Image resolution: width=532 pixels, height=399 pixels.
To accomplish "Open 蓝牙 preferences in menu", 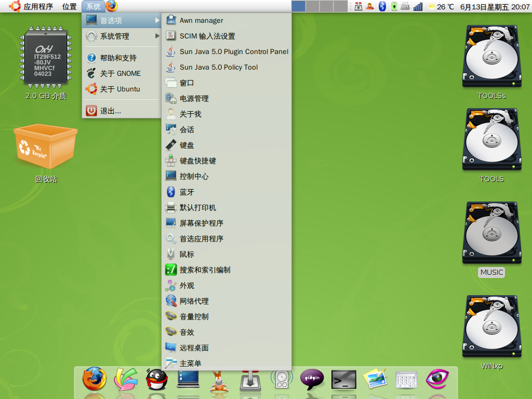I will (x=227, y=192).
